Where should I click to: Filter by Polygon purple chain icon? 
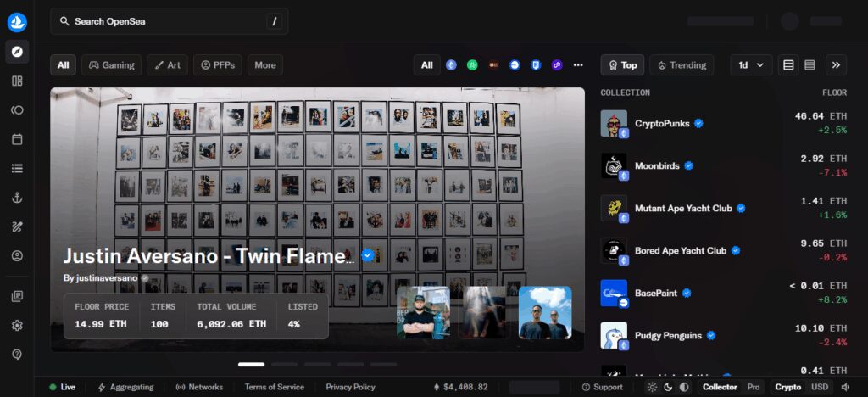[557, 64]
